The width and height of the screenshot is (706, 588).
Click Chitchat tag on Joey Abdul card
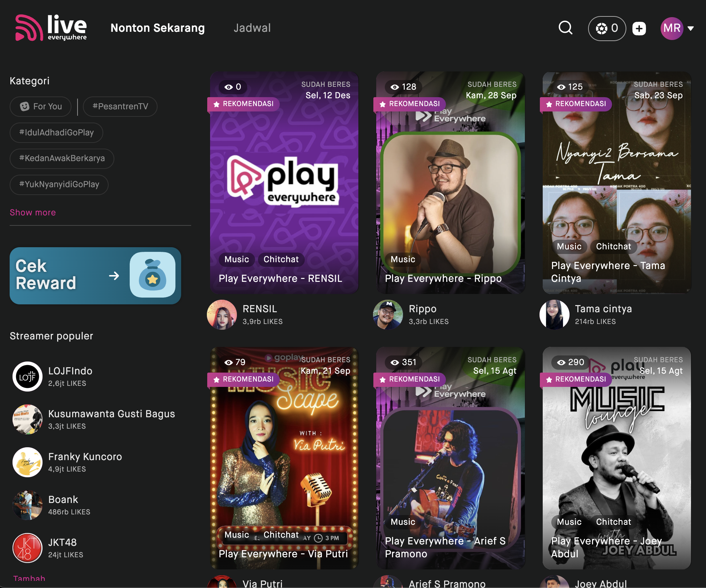point(613,522)
